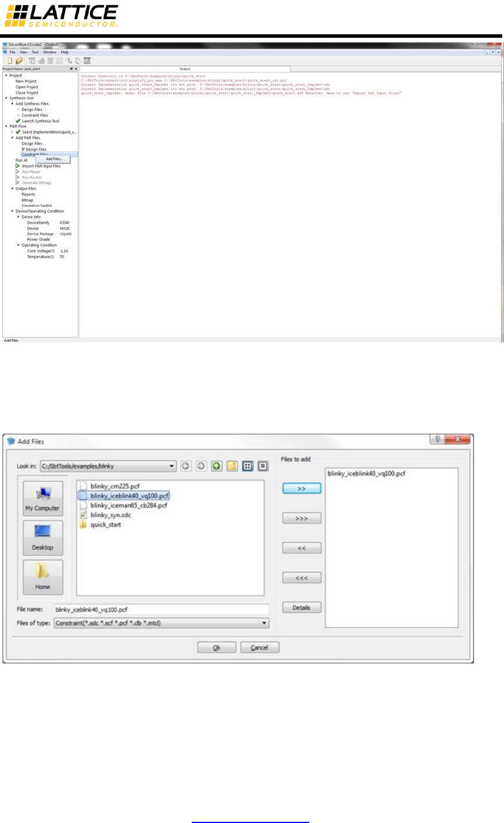Click the Open Project folder toolbar icon
The height and width of the screenshot is (823, 504).
coord(19,60)
